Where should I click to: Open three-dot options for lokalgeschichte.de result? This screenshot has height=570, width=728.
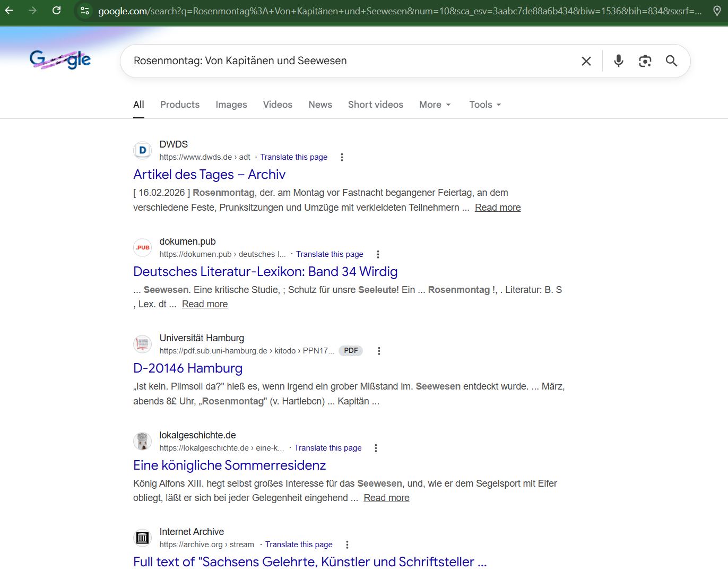pos(376,448)
